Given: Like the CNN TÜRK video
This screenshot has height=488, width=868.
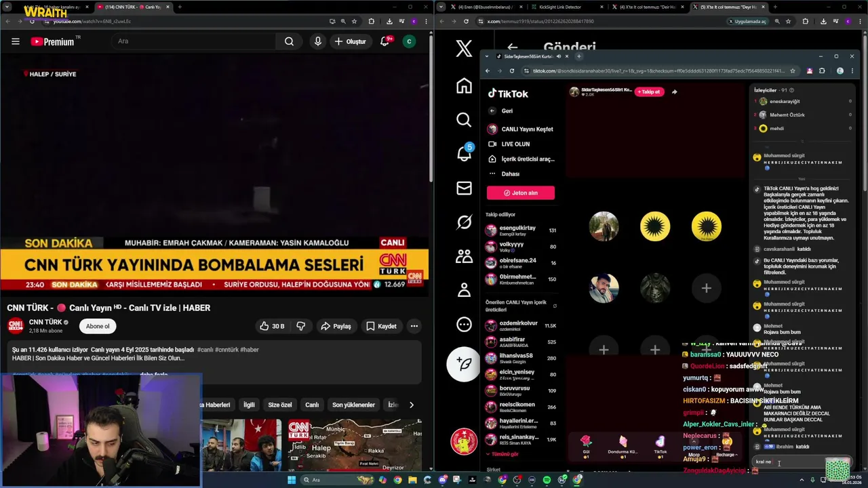Looking at the screenshot, I should (x=271, y=326).
